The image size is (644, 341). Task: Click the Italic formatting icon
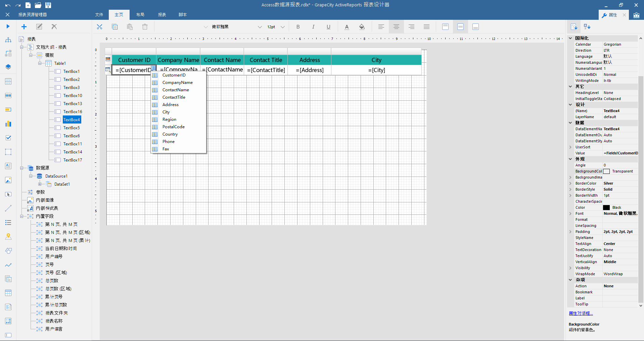coord(313,27)
